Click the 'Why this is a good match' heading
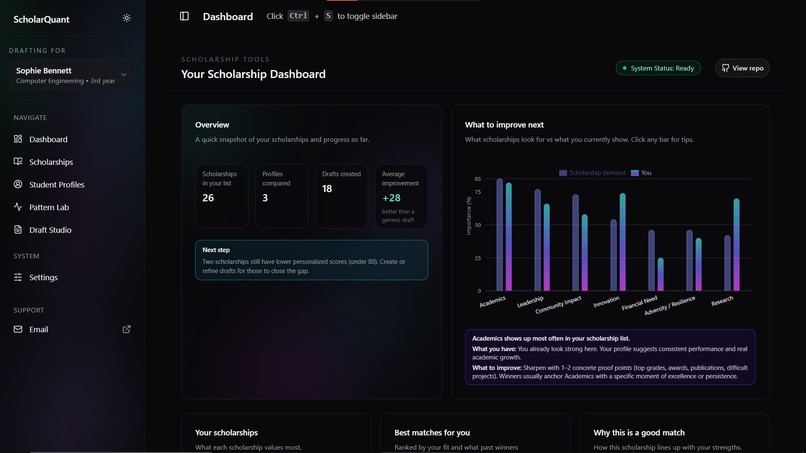Image resolution: width=806 pixels, height=453 pixels. point(639,432)
